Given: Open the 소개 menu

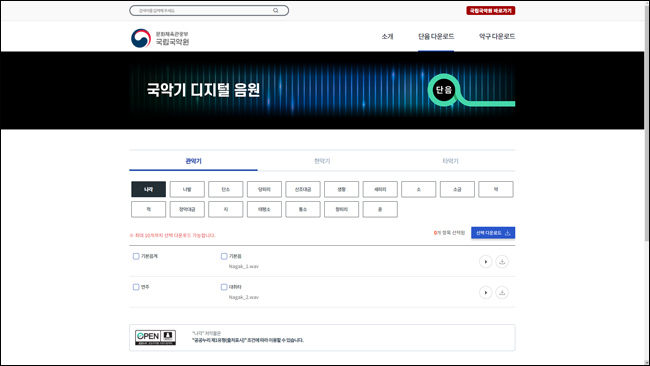Looking at the screenshot, I should (387, 36).
